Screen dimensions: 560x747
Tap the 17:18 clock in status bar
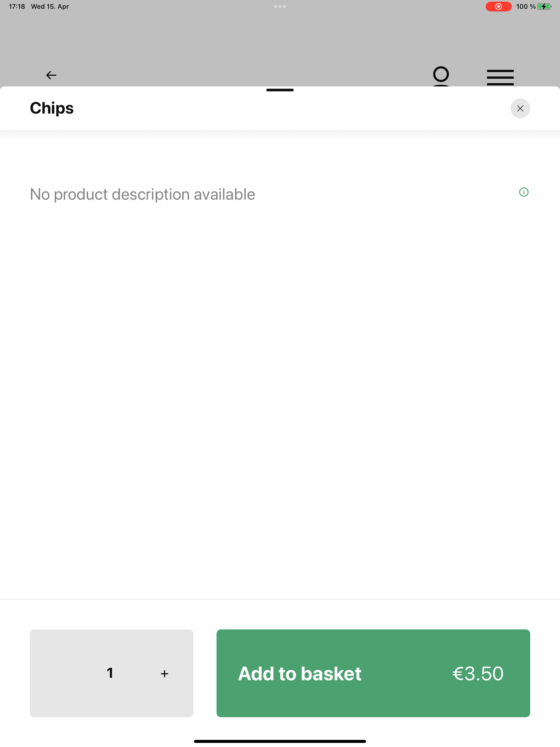17,6
